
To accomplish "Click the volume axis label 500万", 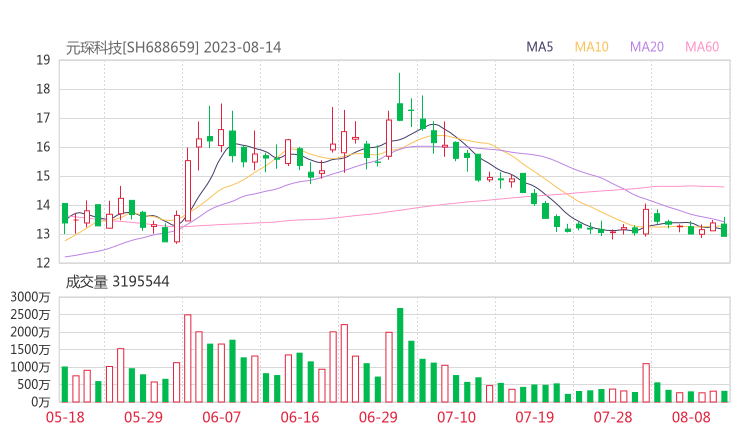I will tap(34, 384).
